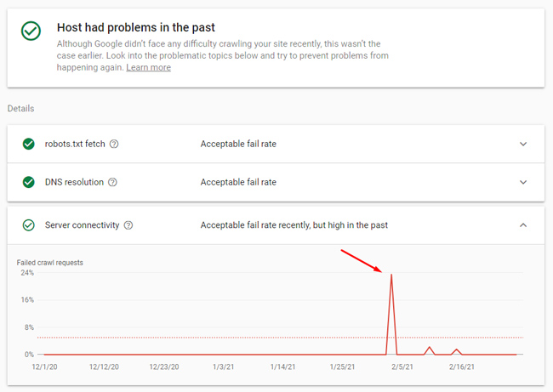The height and width of the screenshot is (392, 553).
Task: Expand the DNS resolution row chevron
Action: (523, 182)
